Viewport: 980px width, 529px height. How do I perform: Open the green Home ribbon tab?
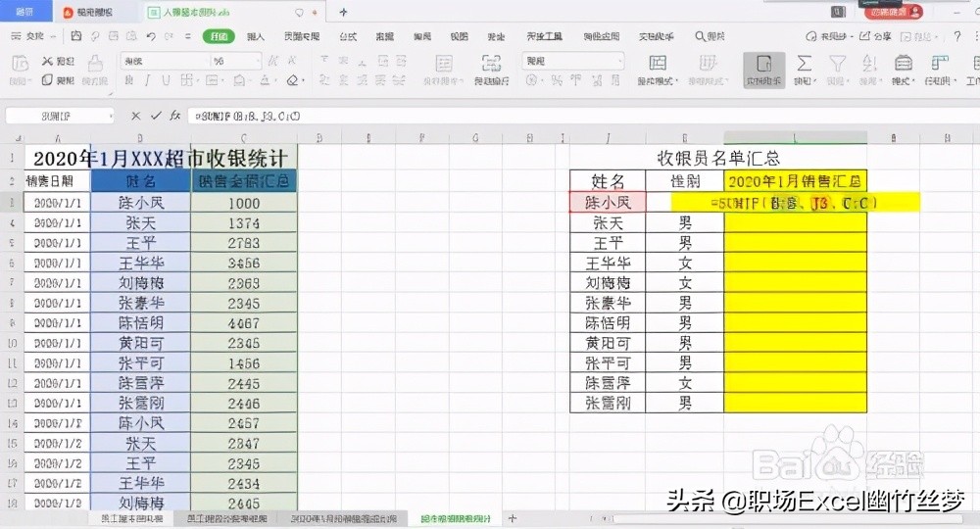pyautogui.click(x=219, y=37)
